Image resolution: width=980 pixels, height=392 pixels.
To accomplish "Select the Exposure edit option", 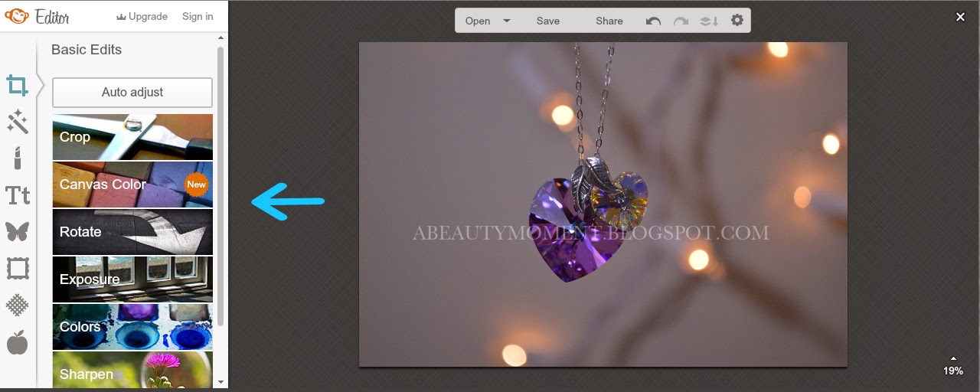I will coord(132,279).
